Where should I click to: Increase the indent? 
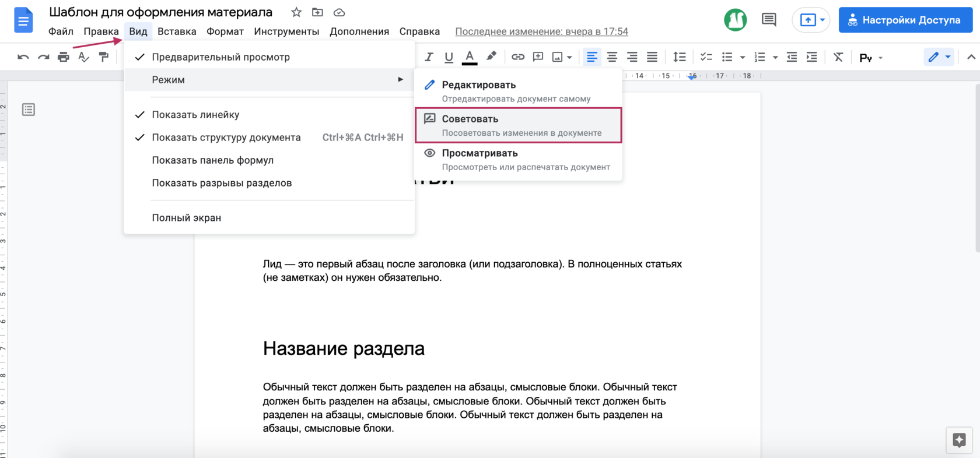coord(811,57)
